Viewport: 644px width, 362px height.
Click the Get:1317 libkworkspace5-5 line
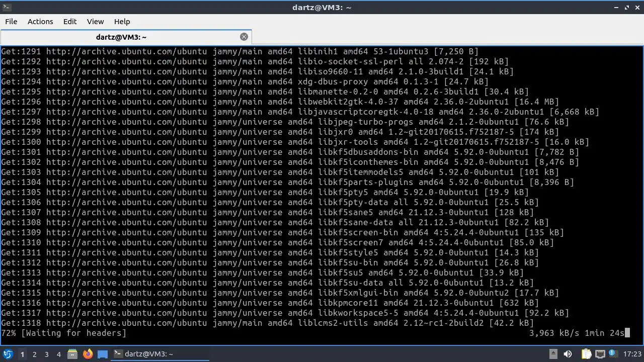point(285,313)
